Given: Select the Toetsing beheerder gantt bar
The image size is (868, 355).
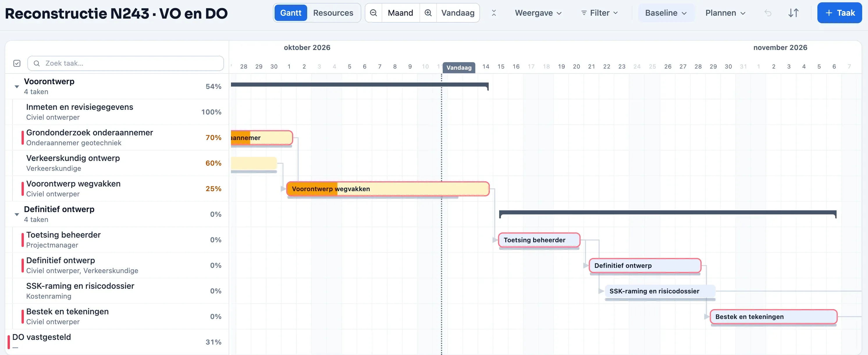Looking at the screenshot, I should (x=539, y=240).
